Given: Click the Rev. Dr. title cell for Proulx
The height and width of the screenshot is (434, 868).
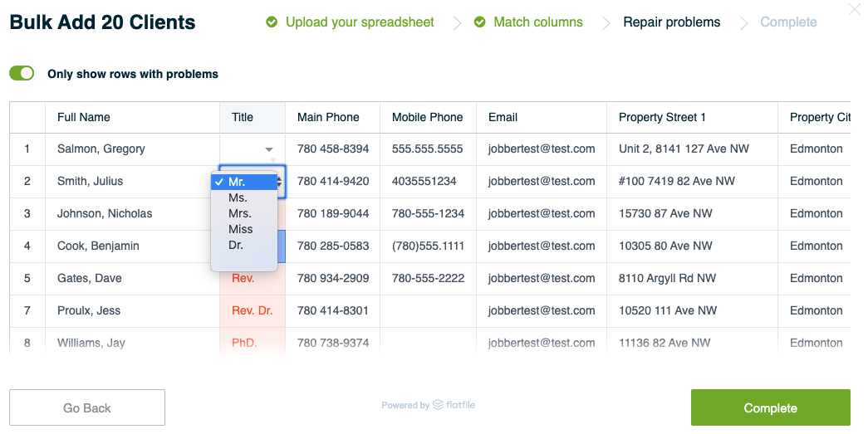Looking at the screenshot, I should (253, 310).
